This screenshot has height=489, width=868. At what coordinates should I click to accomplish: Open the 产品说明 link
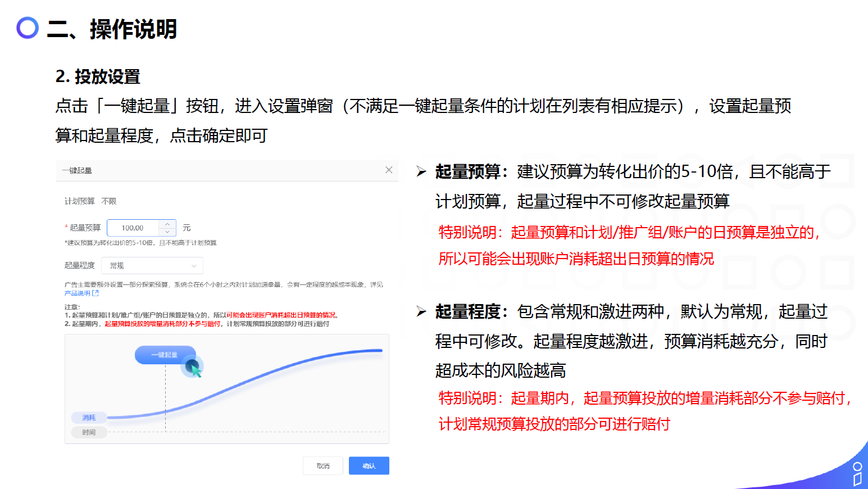[x=77, y=293]
